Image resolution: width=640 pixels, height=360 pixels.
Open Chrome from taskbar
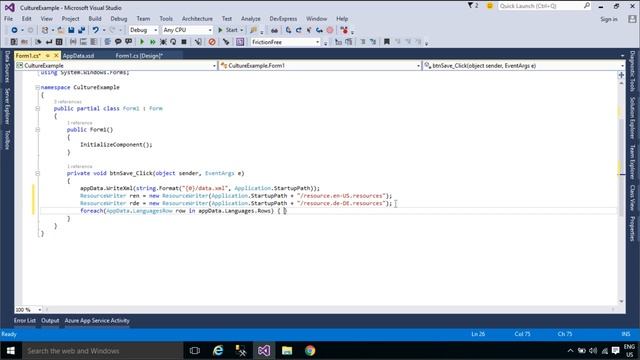point(310,351)
